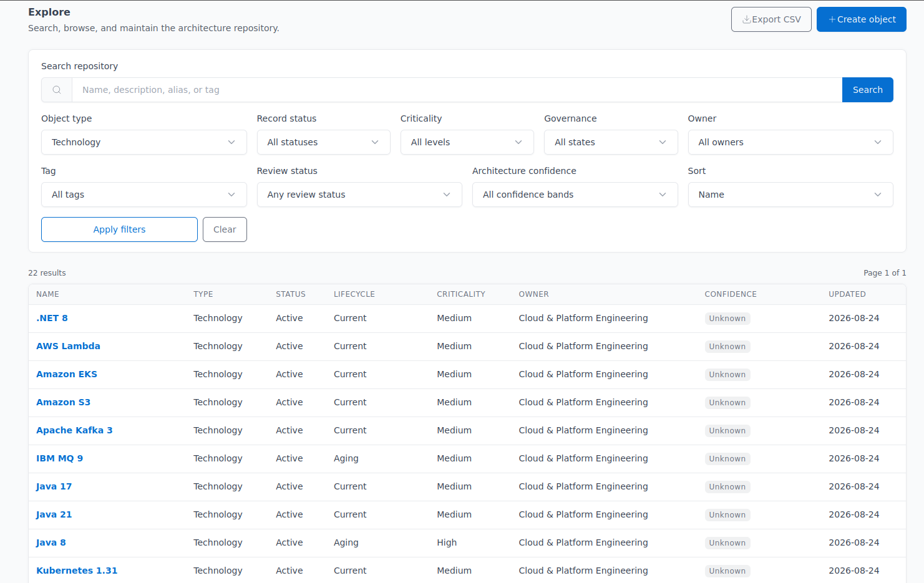Click the Unknown confidence badge for Java 17
The width and height of the screenshot is (924, 583).
pos(727,487)
